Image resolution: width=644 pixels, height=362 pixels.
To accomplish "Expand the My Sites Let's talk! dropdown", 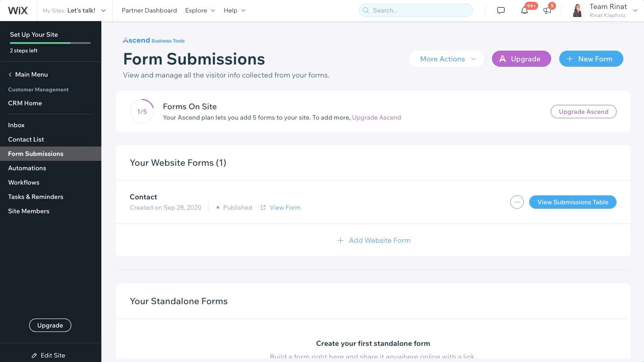I will coord(74,10).
